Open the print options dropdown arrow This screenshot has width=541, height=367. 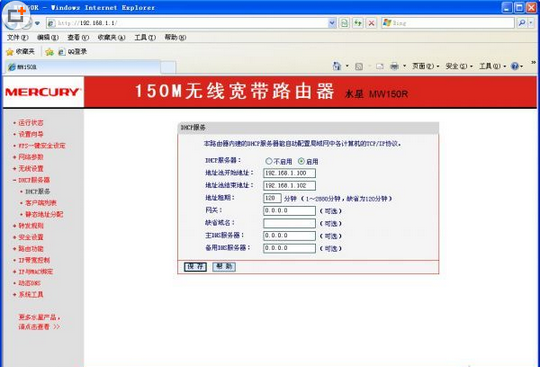coord(404,66)
